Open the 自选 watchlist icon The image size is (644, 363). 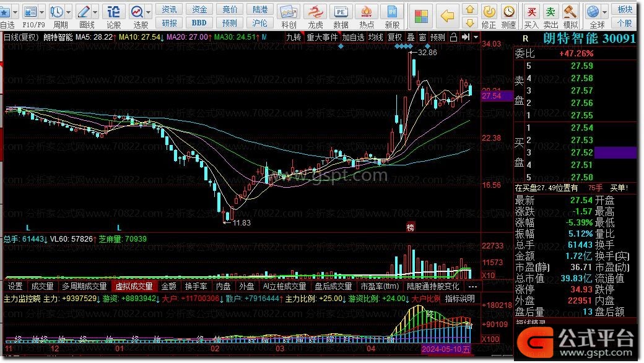(4, 12)
